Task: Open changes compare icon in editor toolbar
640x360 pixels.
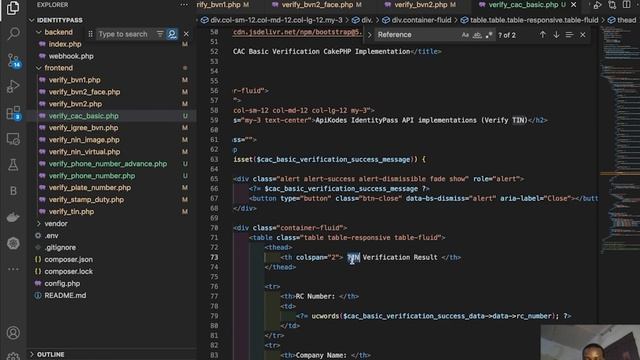Action: click(x=612, y=5)
